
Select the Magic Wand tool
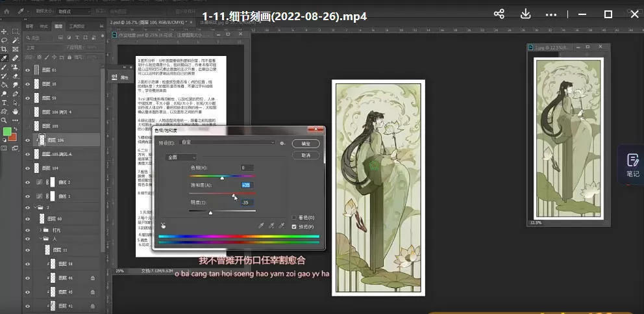coord(16,40)
